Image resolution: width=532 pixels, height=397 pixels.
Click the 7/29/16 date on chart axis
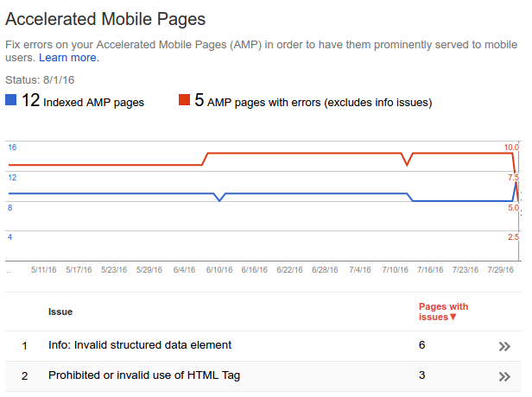(x=501, y=270)
